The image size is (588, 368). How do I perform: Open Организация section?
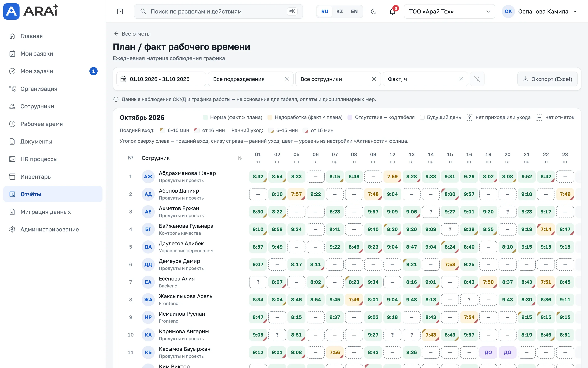(53, 89)
